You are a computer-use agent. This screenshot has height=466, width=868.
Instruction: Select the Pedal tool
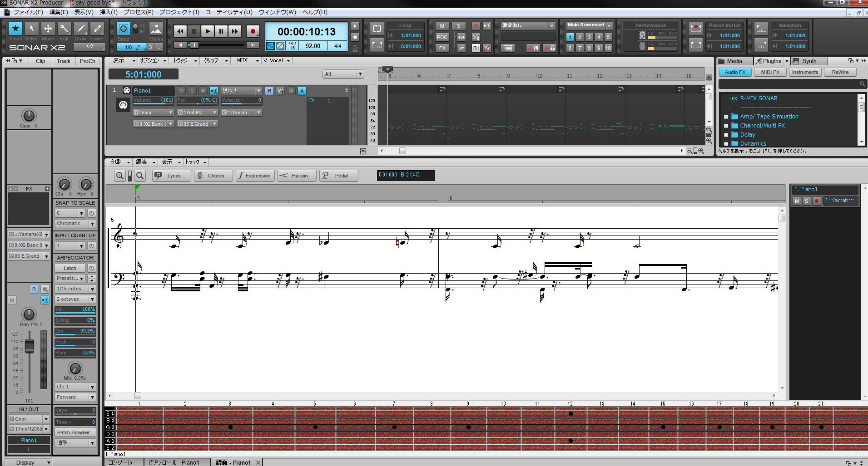[339, 176]
